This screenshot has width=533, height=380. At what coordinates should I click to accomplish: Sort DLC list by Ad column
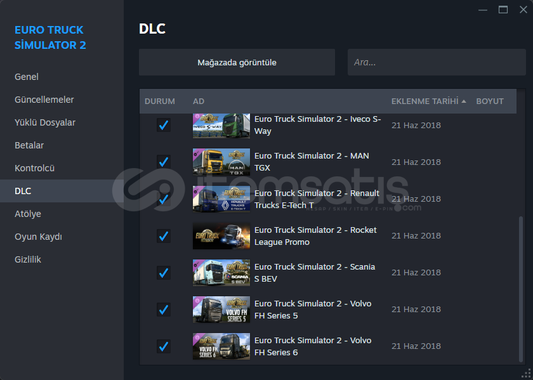(199, 101)
